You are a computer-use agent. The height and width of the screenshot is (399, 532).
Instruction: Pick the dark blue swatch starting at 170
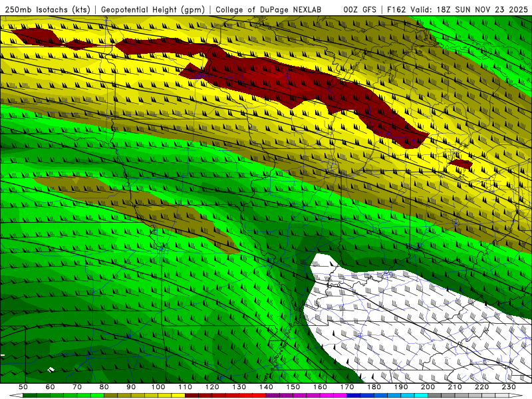click(354, 396)
